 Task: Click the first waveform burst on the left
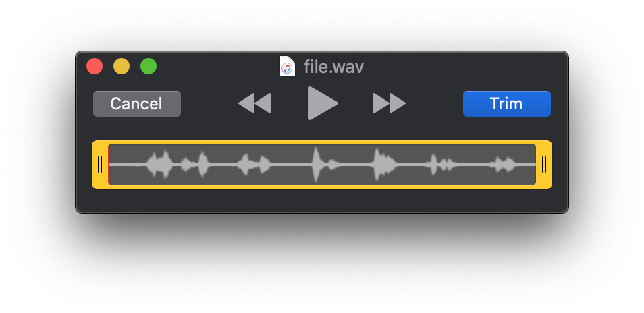pyautogui.click(x=159, y=165)
